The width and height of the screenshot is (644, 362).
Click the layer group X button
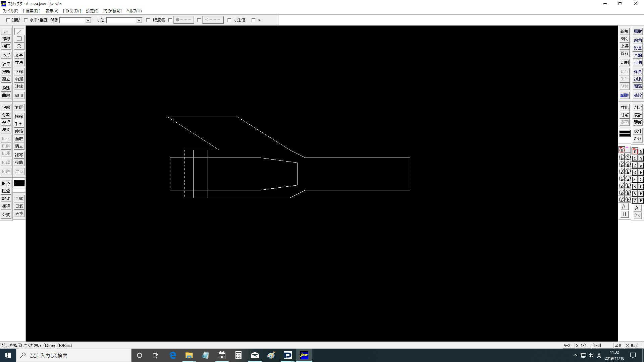[638, 216]
